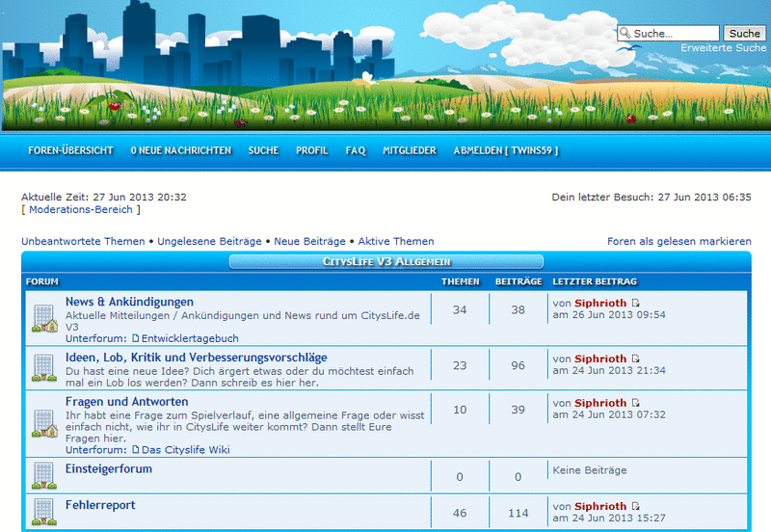771x532 pixels.
Task: Open the Moderations-Bereich link
Action: pyautogui.click(x=84, y=209)
